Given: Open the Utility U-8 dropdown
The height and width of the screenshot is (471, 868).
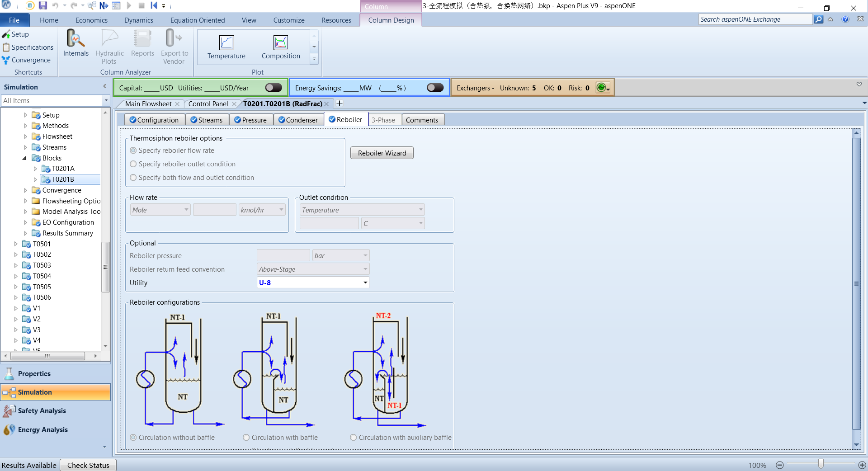Looking at the screenshot, I should pyautogui.click(x=365, y=283).
